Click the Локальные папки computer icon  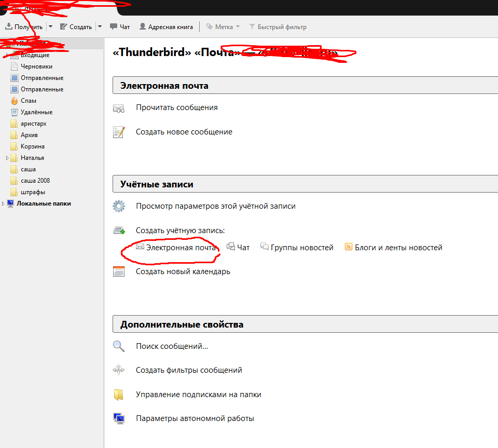tap(10, 203)
